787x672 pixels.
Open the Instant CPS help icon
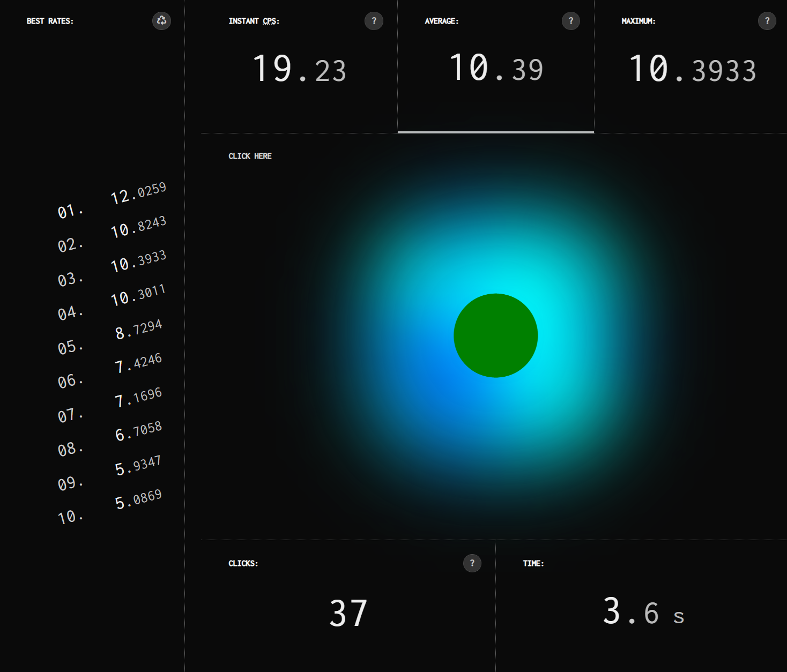coord(374,21)
